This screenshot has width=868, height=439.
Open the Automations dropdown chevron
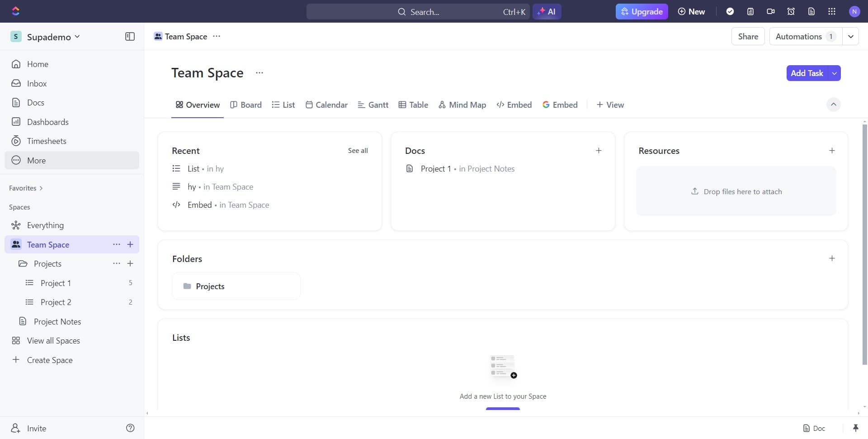point(851,36)
